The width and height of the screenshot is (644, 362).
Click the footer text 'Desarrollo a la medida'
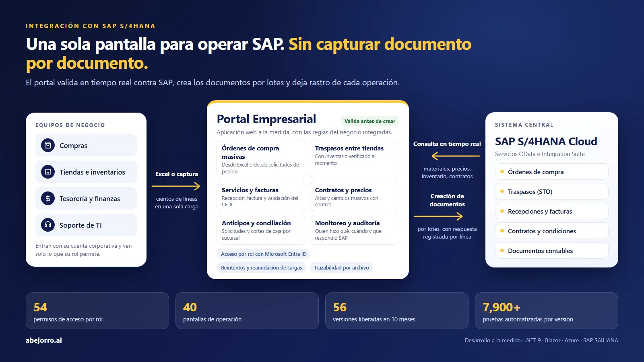point(493,340)
